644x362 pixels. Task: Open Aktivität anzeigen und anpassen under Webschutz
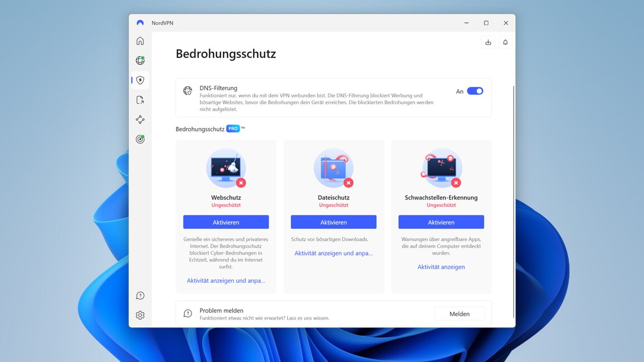click(226, 280)
